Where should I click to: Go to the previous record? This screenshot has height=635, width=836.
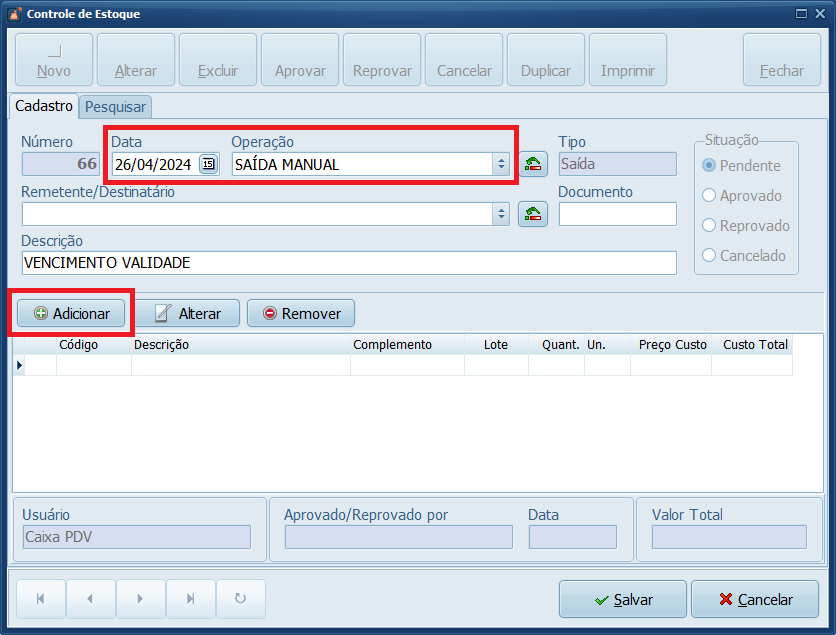[91, 599]
